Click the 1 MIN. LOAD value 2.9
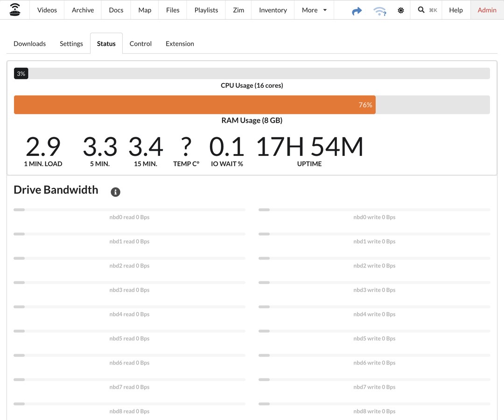This screenshot has height=420, width=504. [x=43, y=147]
